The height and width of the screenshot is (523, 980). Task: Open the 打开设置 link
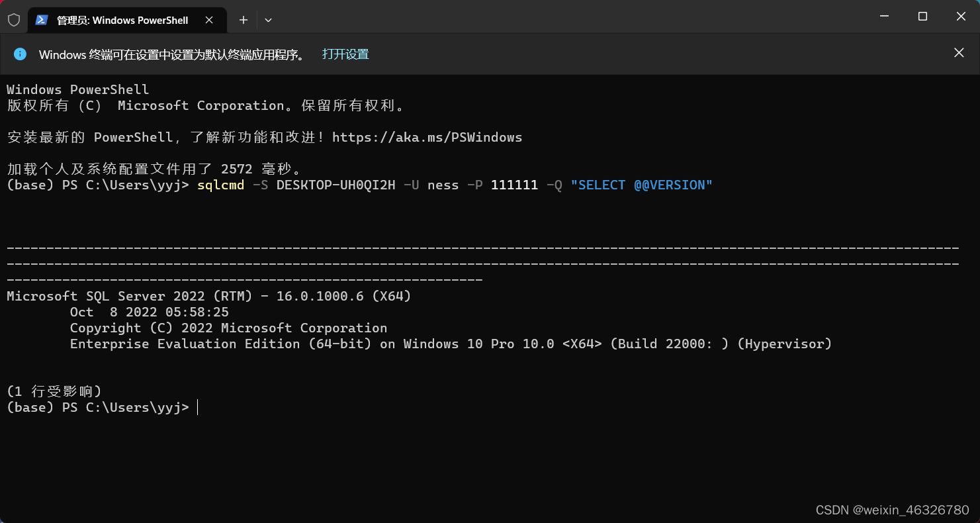coord(345,54)
